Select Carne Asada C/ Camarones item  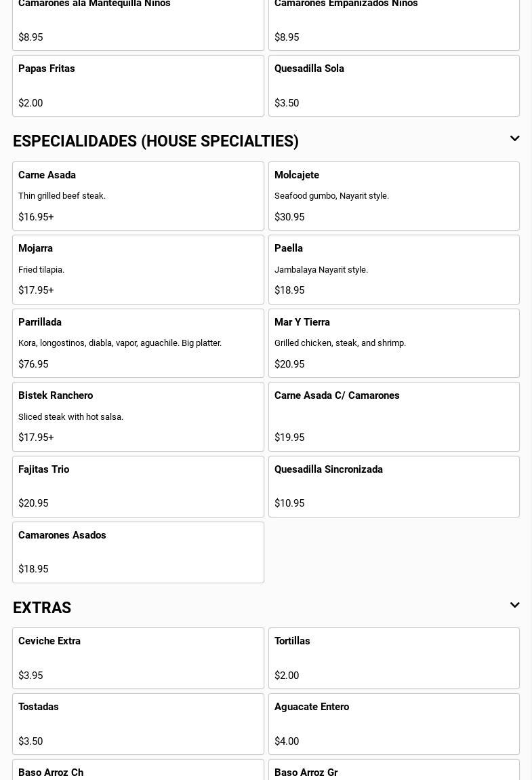[394, 417]
